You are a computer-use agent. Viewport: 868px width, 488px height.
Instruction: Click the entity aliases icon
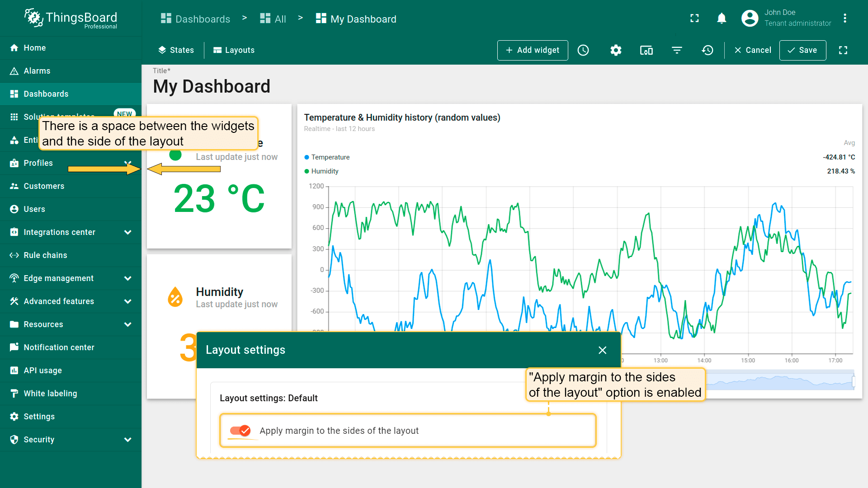pos(646,50)
